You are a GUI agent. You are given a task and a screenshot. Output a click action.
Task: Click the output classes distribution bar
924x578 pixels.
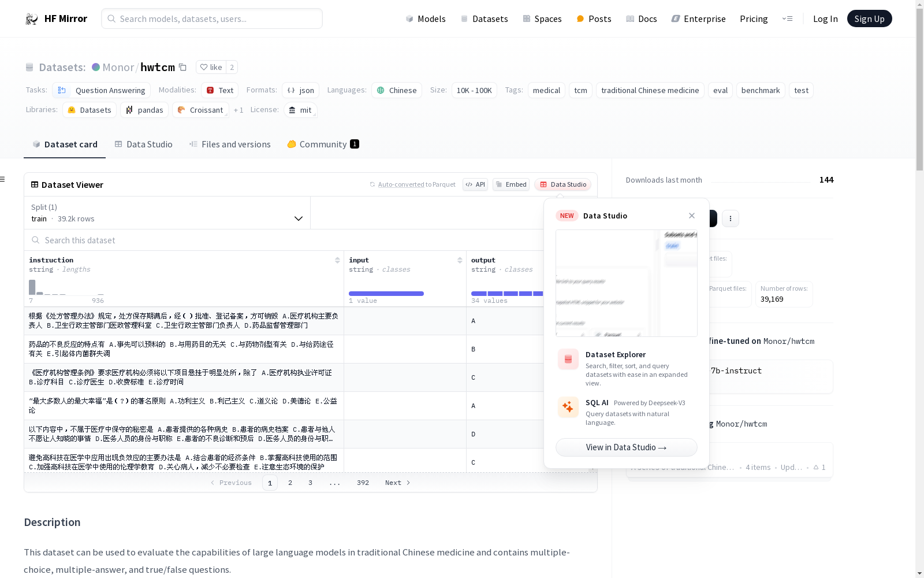pos(507,294)
